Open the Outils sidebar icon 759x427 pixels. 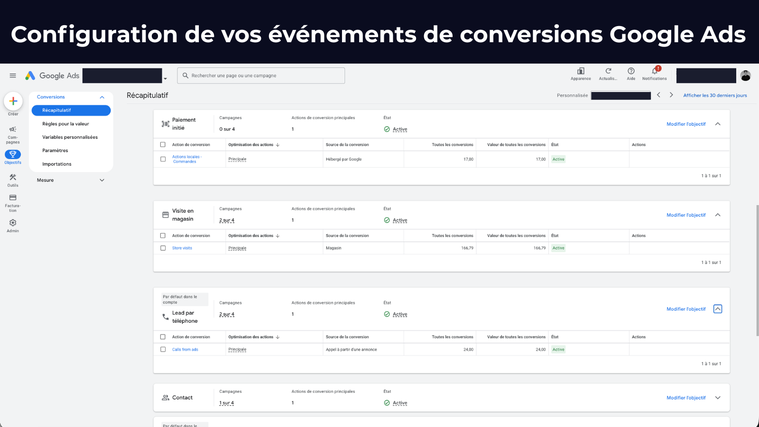click(x=13, y=180)
